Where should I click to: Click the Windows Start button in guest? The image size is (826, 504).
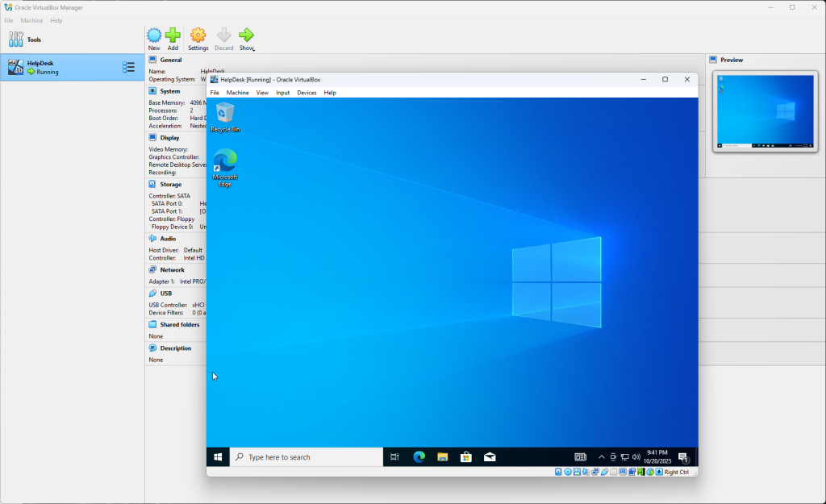point(218,457)
